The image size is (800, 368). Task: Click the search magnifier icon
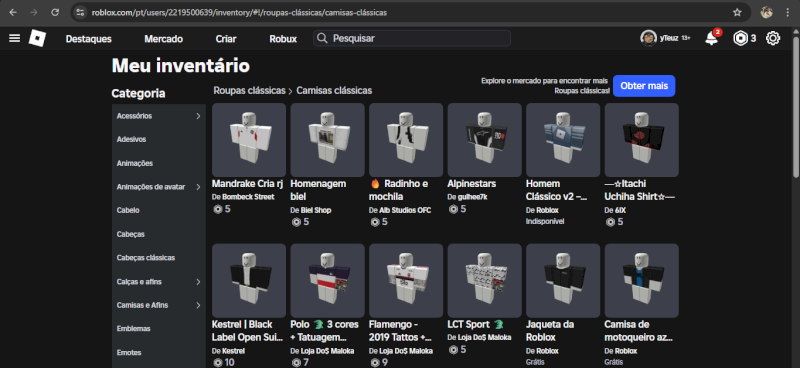tap(321, 38)
